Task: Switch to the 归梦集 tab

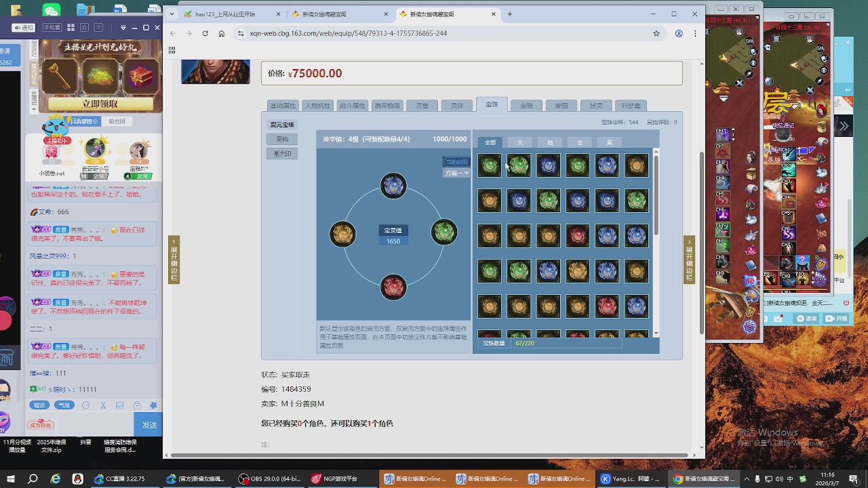Action: (631, 106)
